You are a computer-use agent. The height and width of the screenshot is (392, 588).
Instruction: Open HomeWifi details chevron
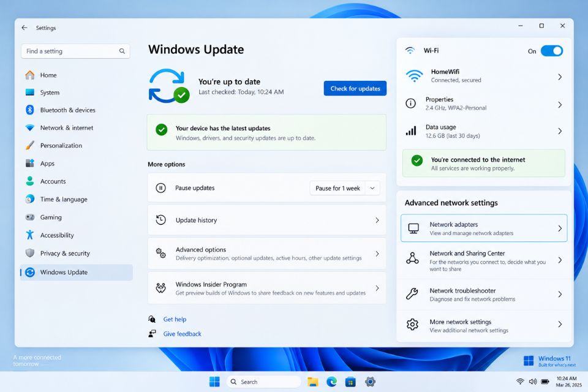point(559,77)
